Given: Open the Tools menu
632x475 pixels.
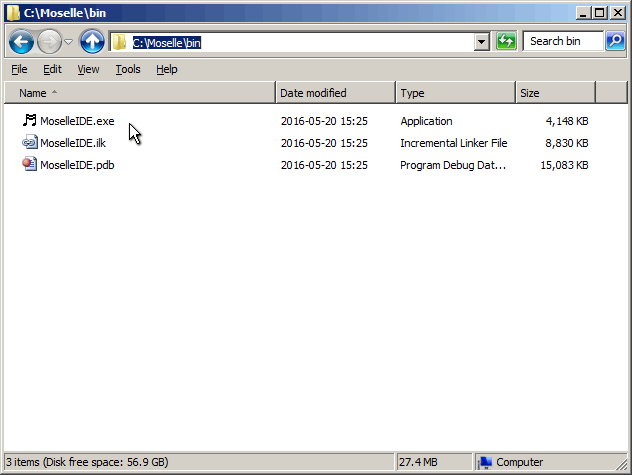Looking at the screenshot, I should pos(128,69).
